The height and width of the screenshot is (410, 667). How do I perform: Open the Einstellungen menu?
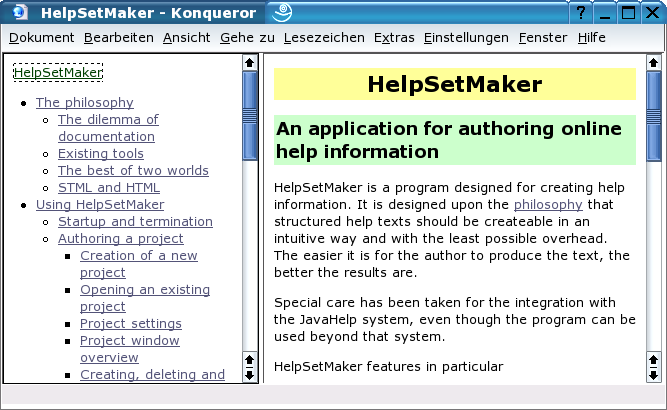click(x=466, y=38)
